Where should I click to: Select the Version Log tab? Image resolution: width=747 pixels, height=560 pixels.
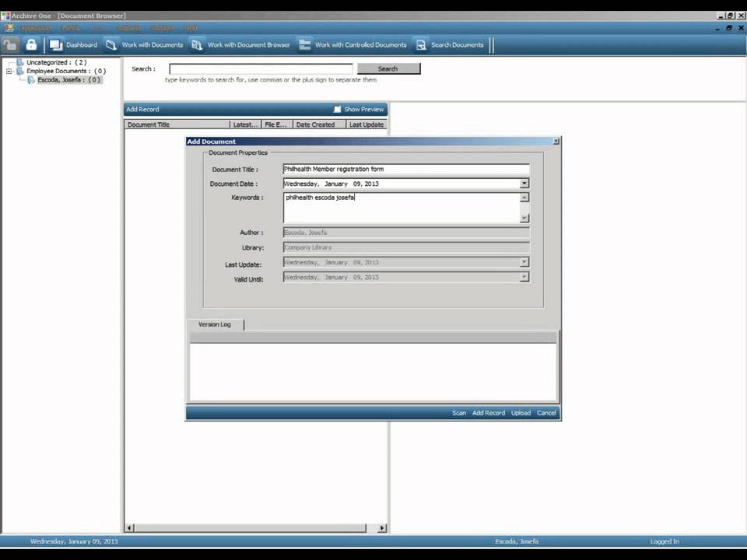pyautogui.click(x=215, y=324)
